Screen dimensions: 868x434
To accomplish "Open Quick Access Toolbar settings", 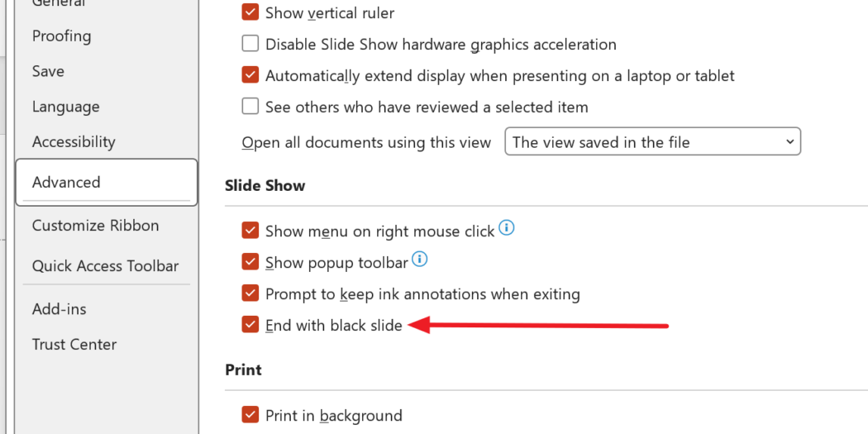I will coord(105,265).
